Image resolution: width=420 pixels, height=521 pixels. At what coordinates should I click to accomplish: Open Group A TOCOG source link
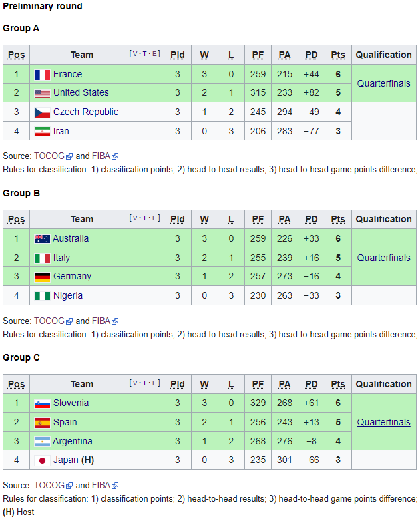click(x=50, y=156)
